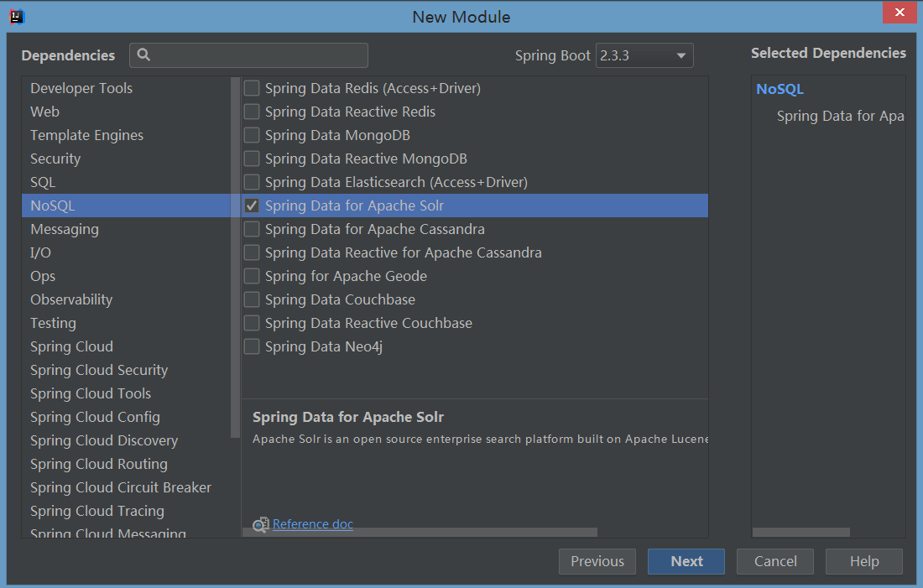
Task: Enable Spring Data MongoDB checkbox
Action: pos(252,135)
